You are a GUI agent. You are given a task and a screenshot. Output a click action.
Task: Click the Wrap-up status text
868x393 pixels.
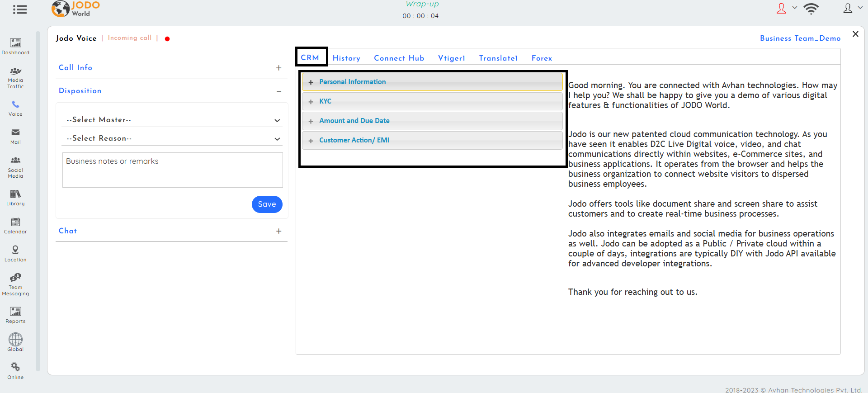point(422,4)
